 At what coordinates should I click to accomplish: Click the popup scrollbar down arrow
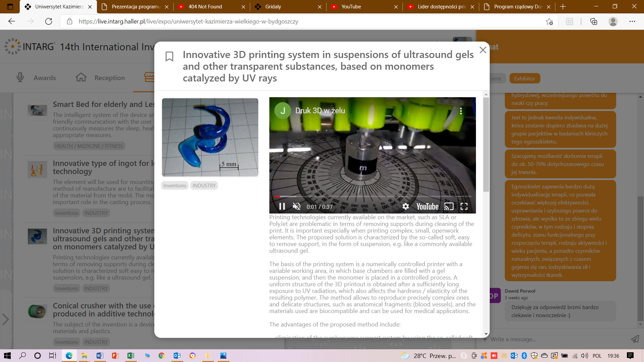click(486, 334)
